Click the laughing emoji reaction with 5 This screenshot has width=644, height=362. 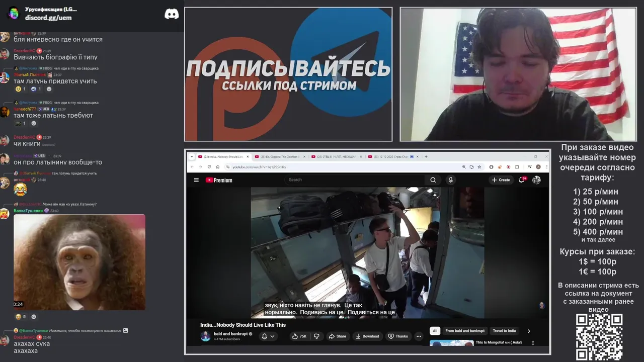(21, 317)
